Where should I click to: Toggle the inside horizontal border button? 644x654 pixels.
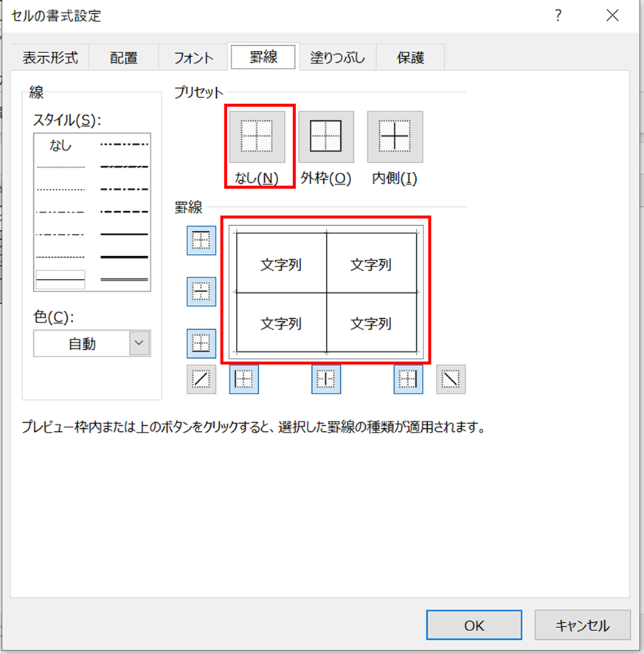tap(201, 292)
